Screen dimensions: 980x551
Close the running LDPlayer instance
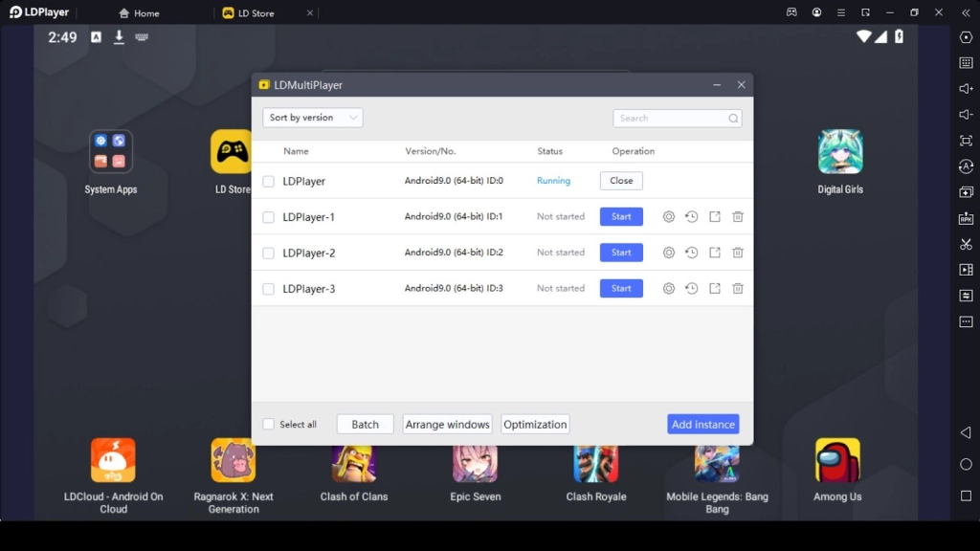click(x=621, y=181)
